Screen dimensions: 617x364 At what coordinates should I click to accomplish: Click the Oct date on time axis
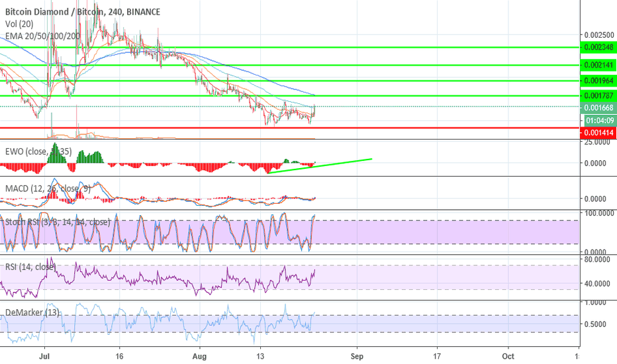[x=508, y=357]
